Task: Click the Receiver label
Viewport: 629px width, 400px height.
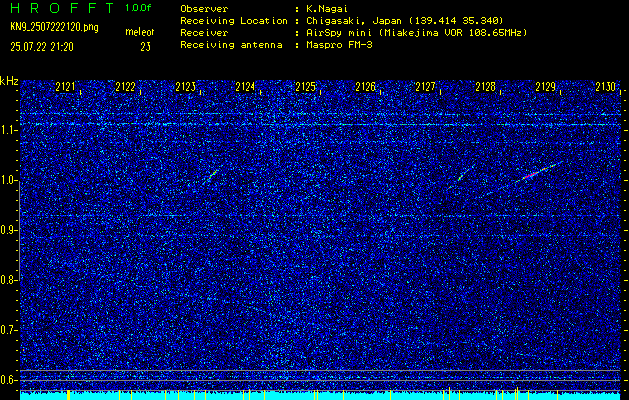Action: pos(204,33)
